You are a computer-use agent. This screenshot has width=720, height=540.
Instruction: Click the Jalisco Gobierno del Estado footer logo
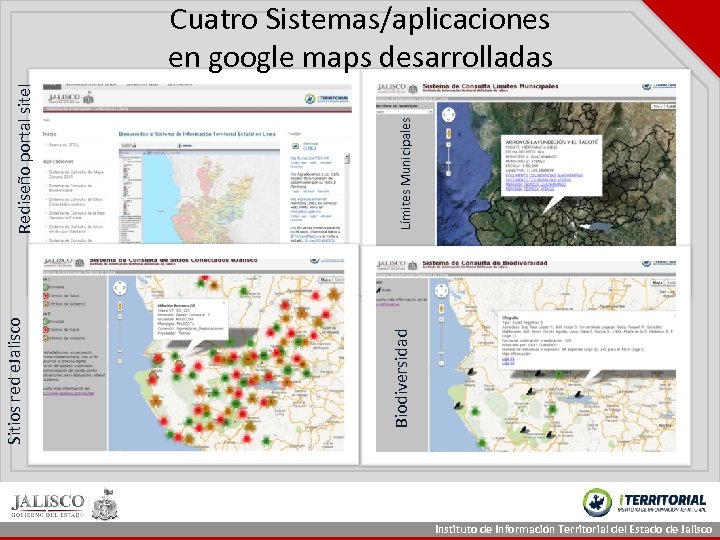[x=48, y=506]
